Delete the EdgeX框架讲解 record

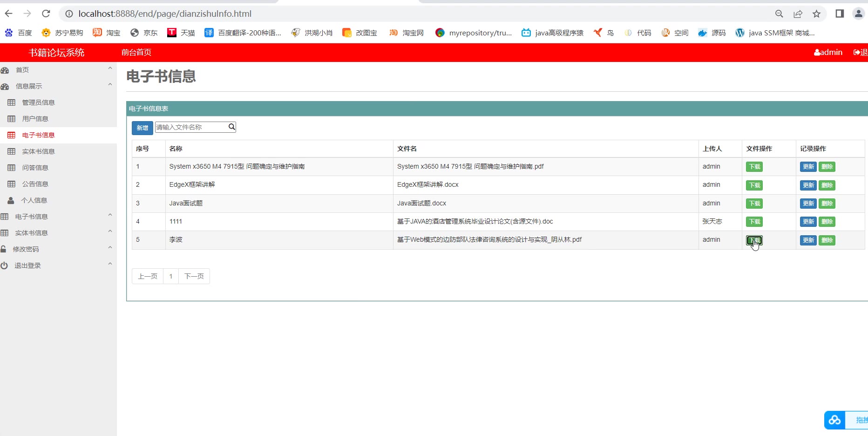pos(827,185)
